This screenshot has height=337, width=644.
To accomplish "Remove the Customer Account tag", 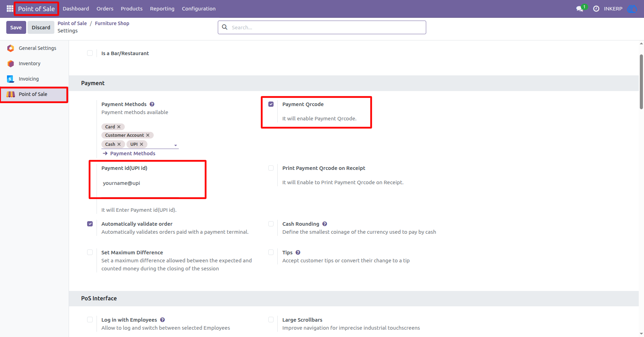I will pyautogui.click(x=148, y=135).
